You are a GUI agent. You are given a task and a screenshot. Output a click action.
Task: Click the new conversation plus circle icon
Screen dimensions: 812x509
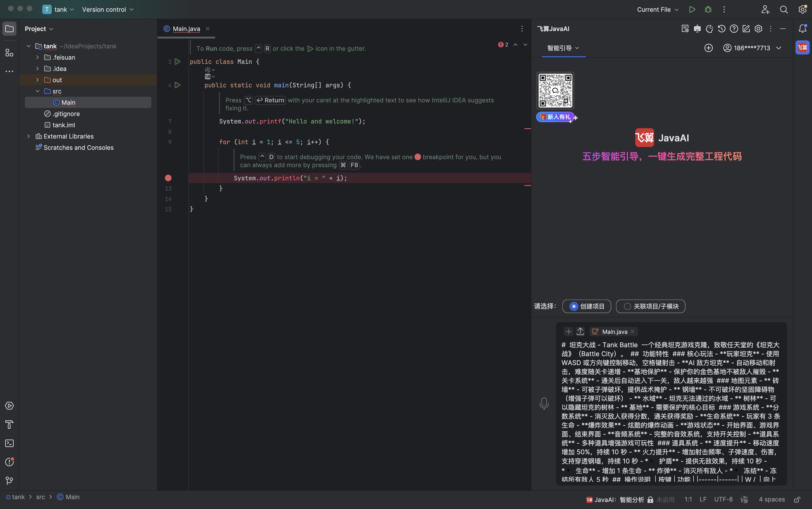pyautogui.click(x=709, y=48)
